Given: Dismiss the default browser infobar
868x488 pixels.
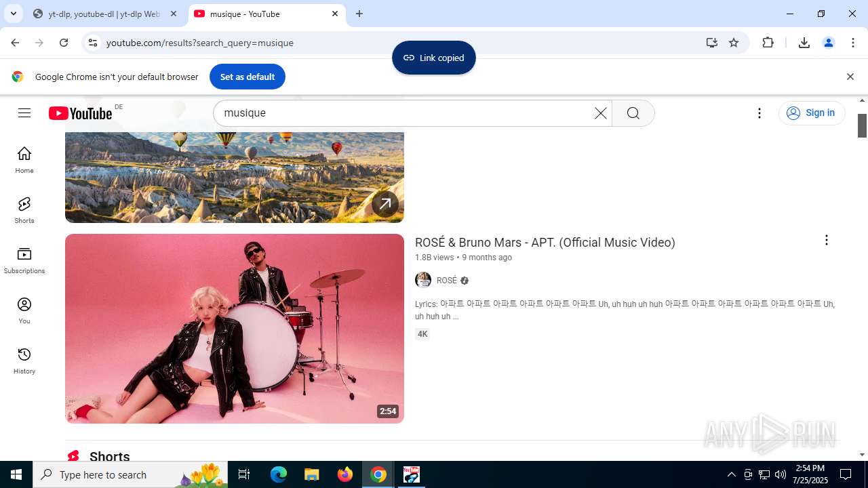Looking at the screenshot, I should coord(850,77).
